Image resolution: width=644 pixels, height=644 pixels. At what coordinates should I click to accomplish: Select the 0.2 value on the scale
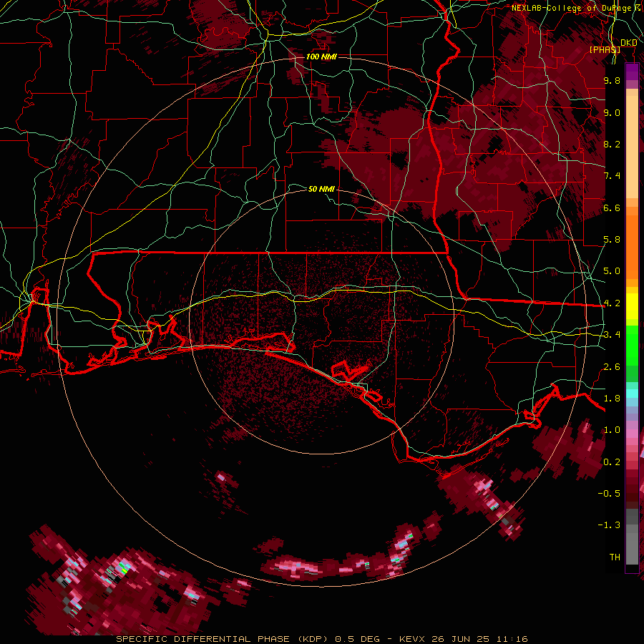click(x=612, y=462)
